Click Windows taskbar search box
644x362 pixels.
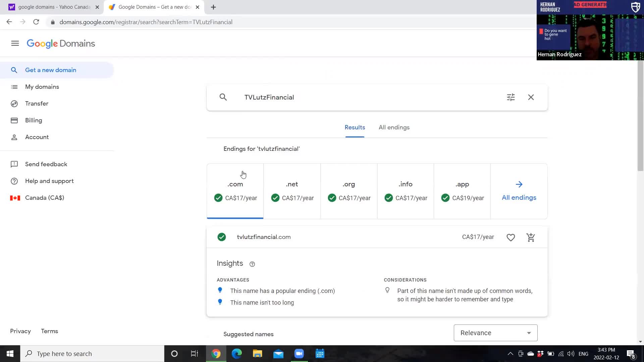pos(92,354)
